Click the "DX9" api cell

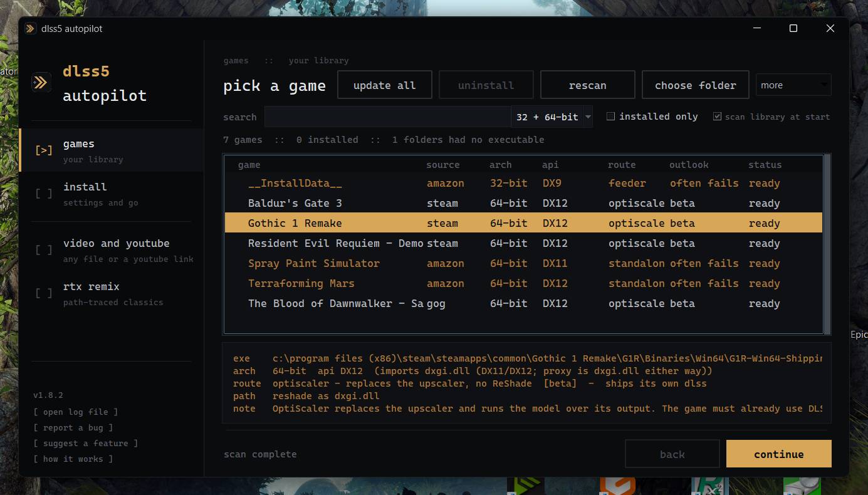552,183
